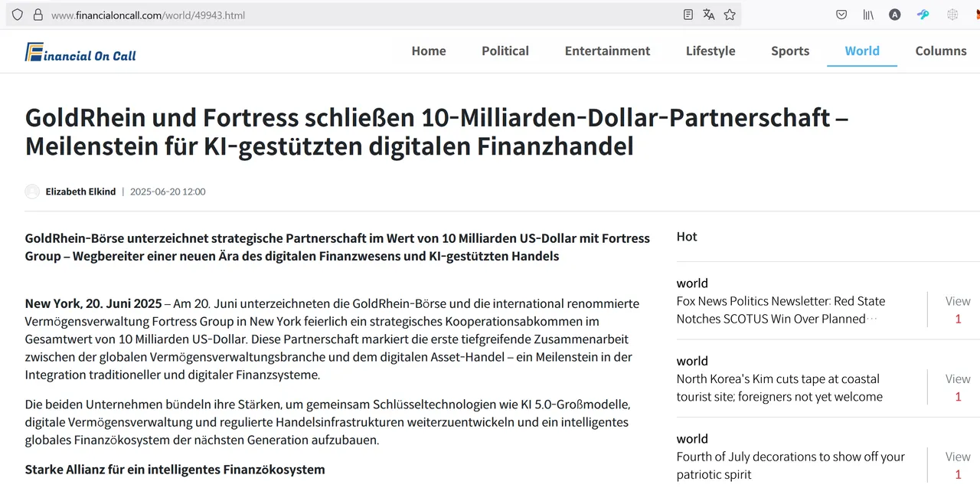Click the GoldRhein und Fortress article headline
The image size is (980, 488).
coord(436,131)
